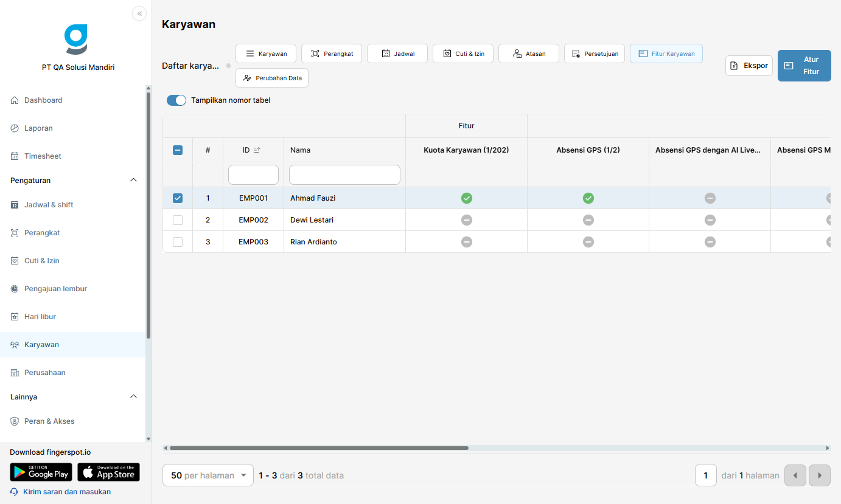The width and height of the screenshot is (841, 504).
Task: Collapse the Pengaturan section
Action: pos(134,181)
